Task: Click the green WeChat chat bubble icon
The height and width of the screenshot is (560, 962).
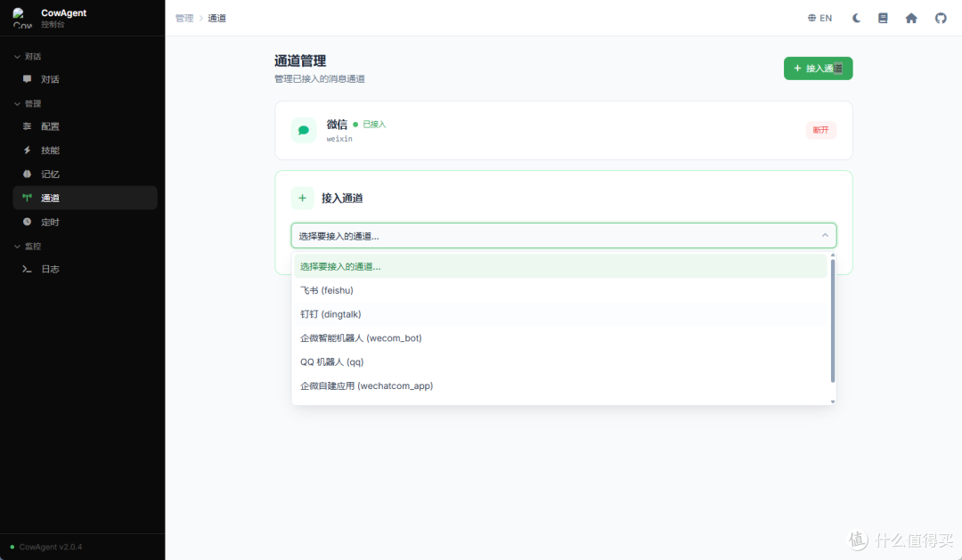Action: [303, 130]
